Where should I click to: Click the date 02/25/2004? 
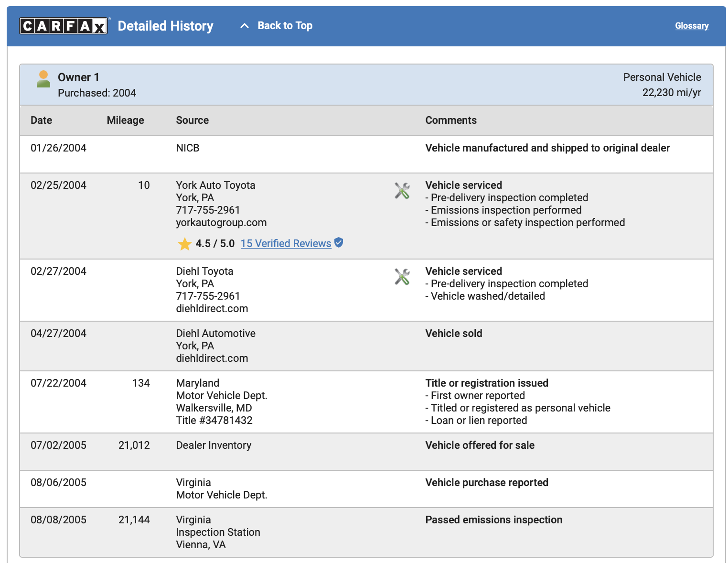58,185
